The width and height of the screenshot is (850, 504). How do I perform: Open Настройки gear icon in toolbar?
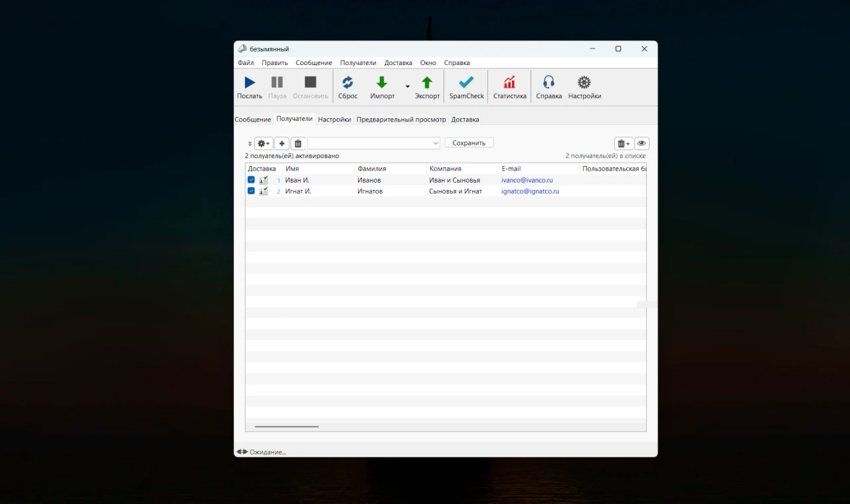[x=584, y=82]
